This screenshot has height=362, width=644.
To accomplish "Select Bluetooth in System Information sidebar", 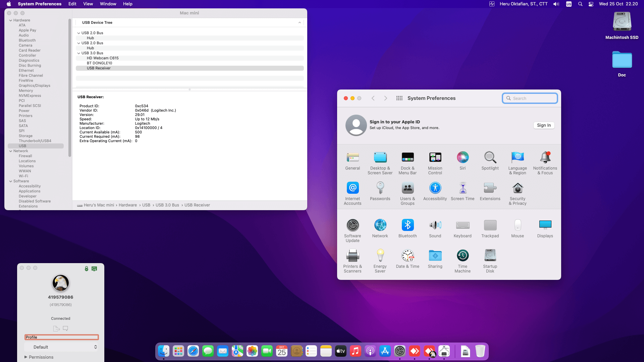I will point(27,41).
